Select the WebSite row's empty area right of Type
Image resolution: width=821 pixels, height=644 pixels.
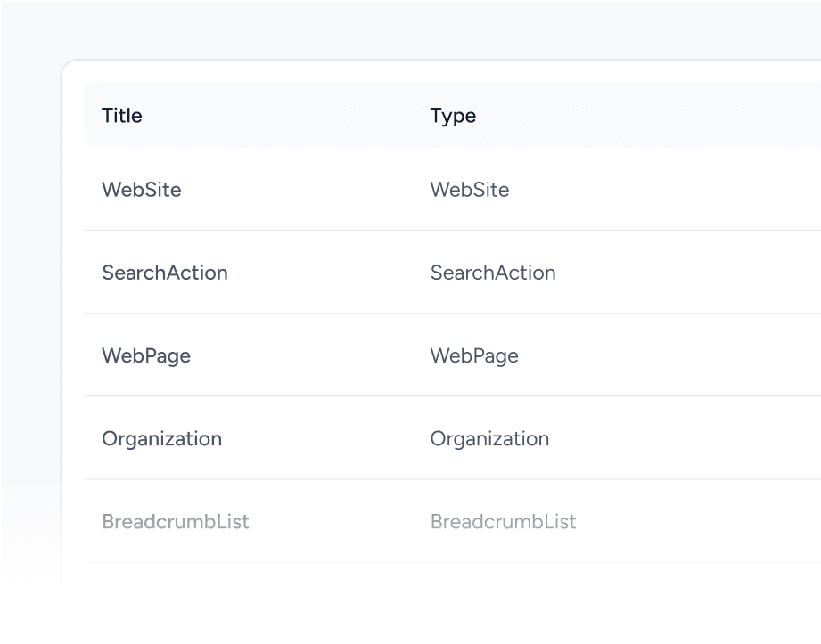pyautogui.click(x=695, y=190)
